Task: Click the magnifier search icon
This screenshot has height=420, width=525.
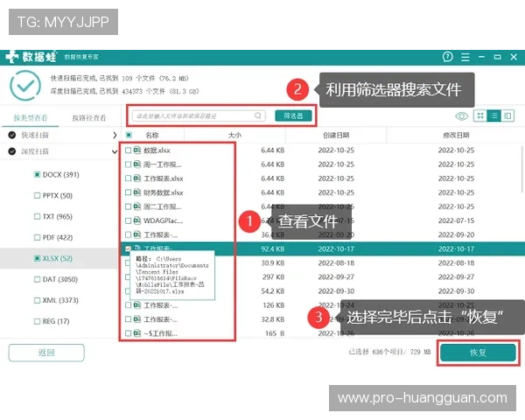Action: tap(258, 115)
